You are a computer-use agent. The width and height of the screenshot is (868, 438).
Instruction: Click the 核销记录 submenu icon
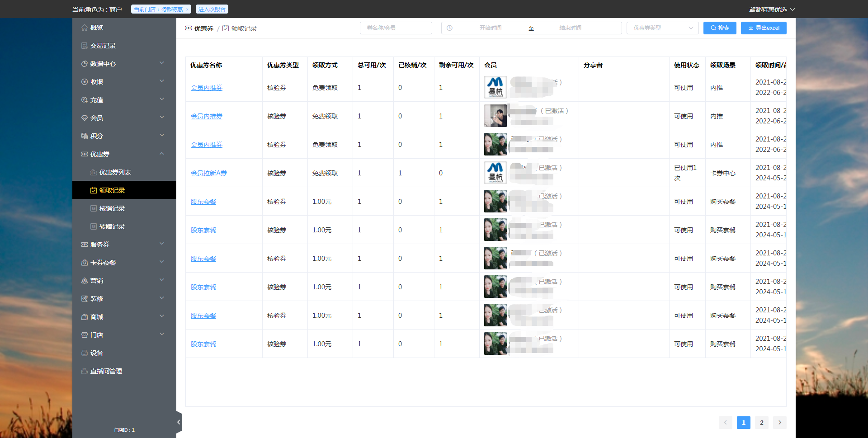point(94,208)
